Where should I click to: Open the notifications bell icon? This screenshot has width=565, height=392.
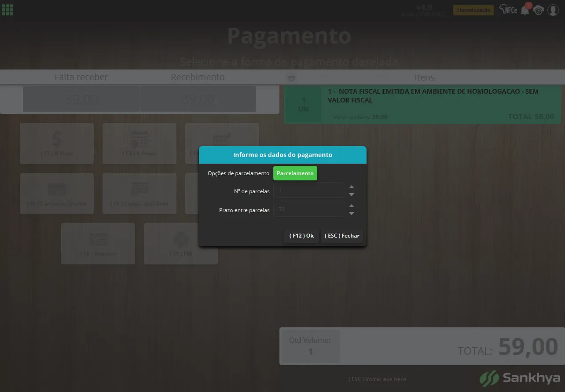point(525,10)
